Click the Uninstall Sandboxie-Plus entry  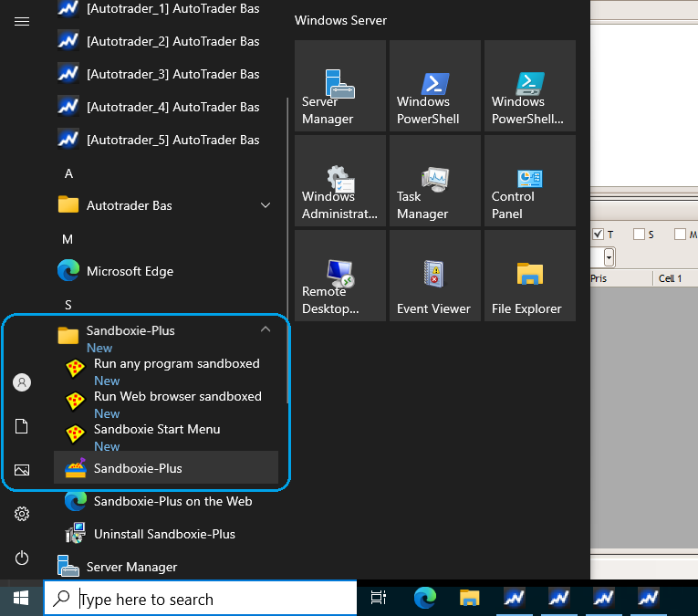[164, 534]
